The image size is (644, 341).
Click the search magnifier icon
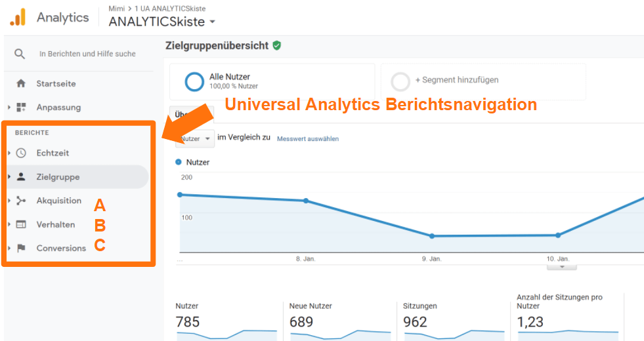click(20, 54)
